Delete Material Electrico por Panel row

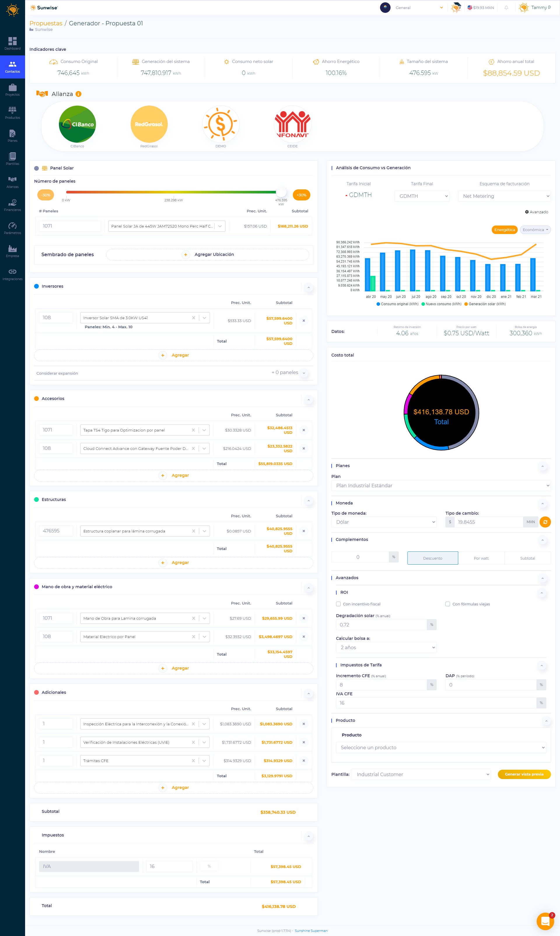click(x=304, y=636)
